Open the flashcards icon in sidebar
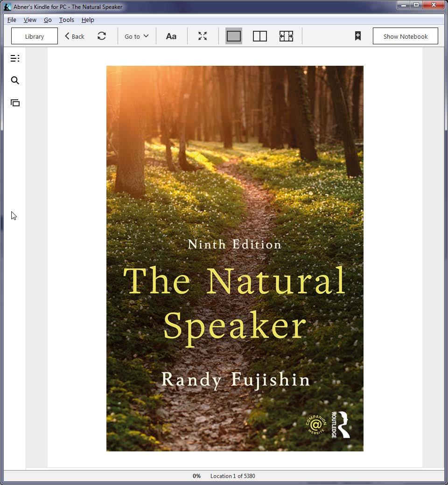The width and height of the screenshot is (448, 485). point(15,103)
